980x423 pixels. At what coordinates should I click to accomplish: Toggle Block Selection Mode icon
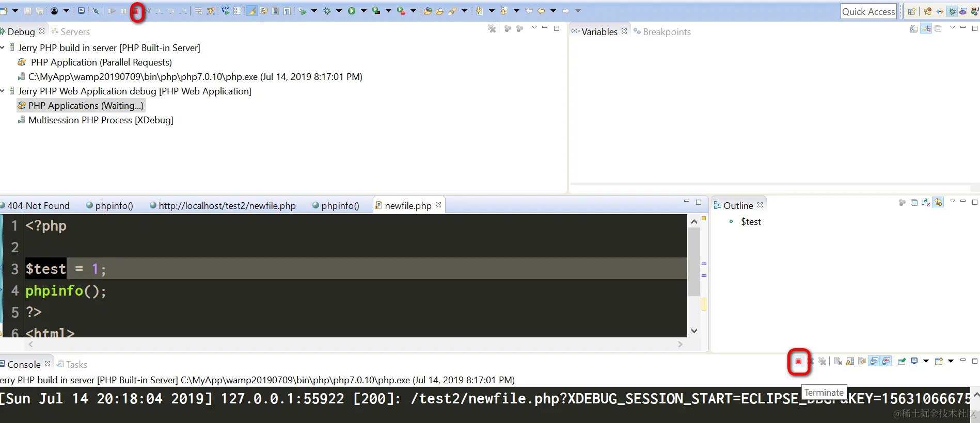[x=275, y=11]
